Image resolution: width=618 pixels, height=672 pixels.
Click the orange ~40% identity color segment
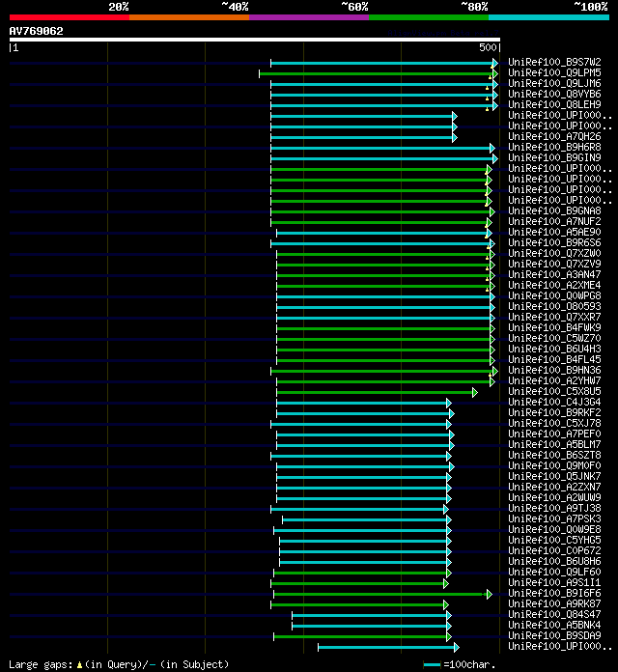click(189, 17)
